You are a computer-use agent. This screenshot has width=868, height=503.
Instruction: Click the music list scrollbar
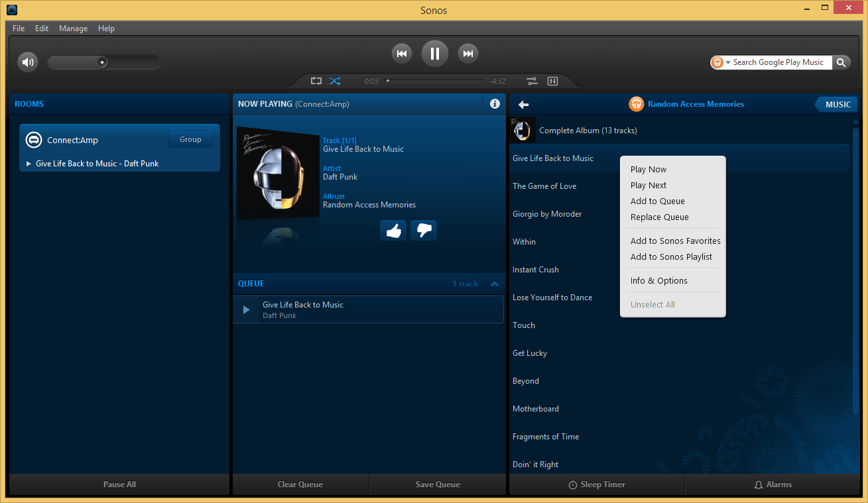pos(855,272)
